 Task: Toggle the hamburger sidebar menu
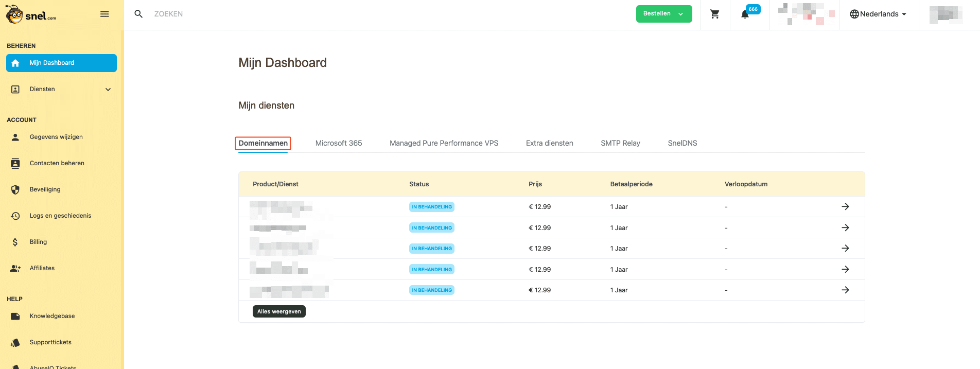(104, 14)
